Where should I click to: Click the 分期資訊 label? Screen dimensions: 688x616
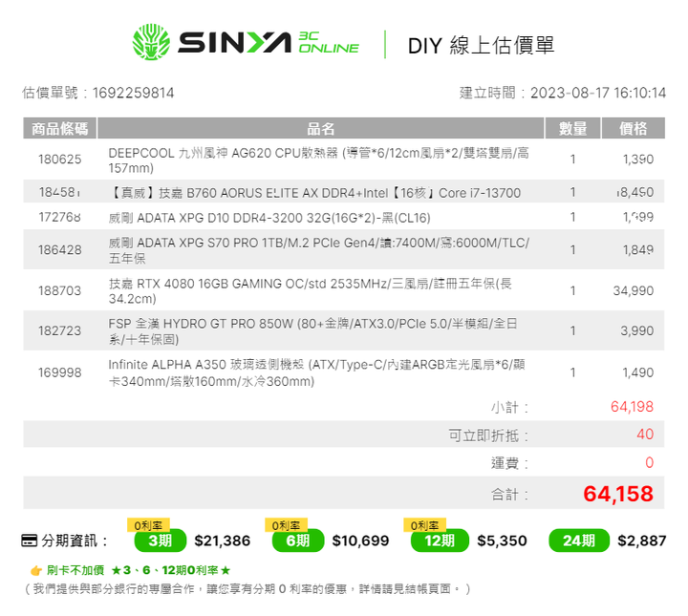(x=75, y=541)
